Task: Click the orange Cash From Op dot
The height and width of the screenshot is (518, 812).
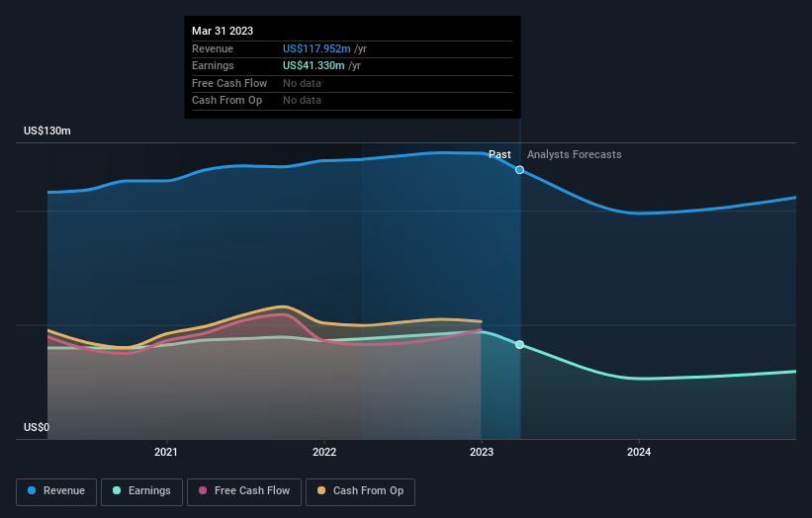Action: pos(321,490)
